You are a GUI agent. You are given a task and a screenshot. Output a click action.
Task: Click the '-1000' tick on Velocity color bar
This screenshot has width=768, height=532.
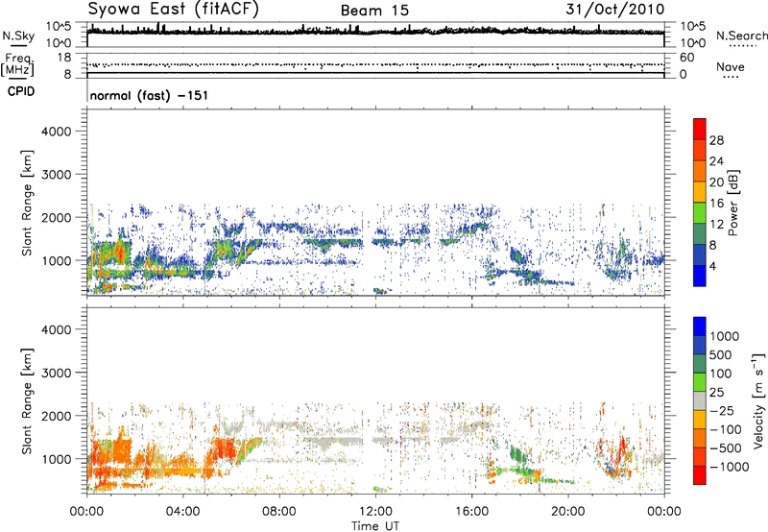coord(730,467)
